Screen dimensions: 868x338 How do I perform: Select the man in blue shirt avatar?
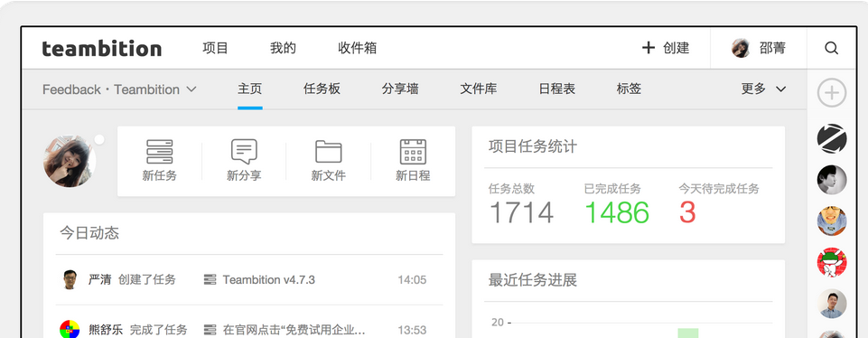(x=832, y=304)
